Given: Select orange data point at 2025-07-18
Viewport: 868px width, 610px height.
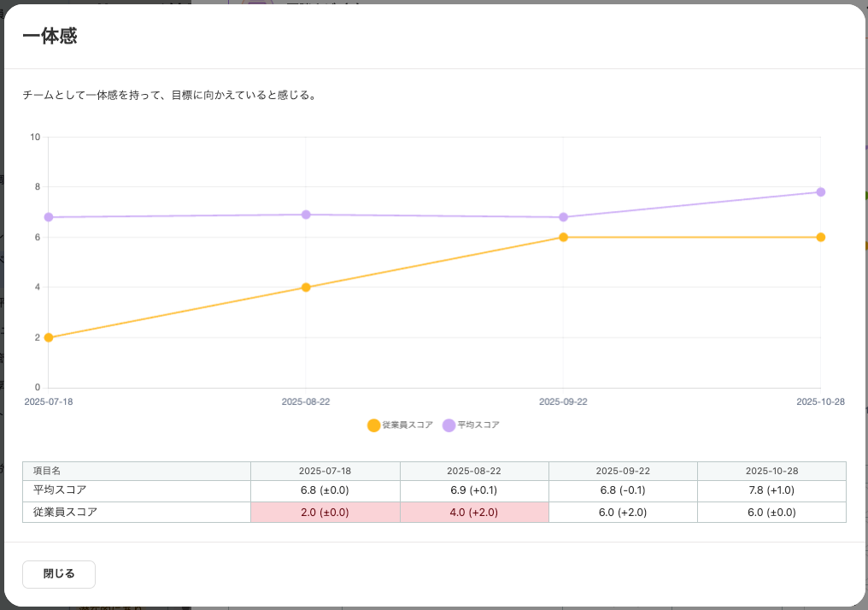Looking at the screenshot, I should pyautogui.click(x=49, y=337).
